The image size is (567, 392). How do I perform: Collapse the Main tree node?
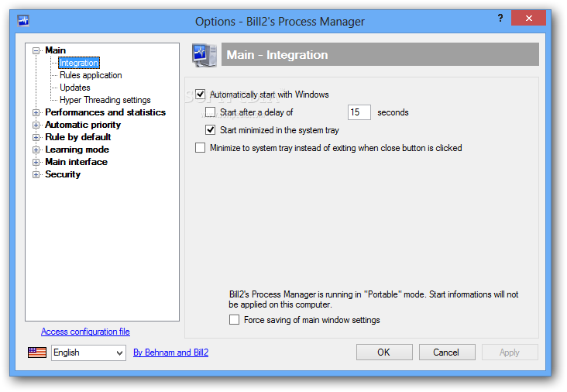[36, 50]
